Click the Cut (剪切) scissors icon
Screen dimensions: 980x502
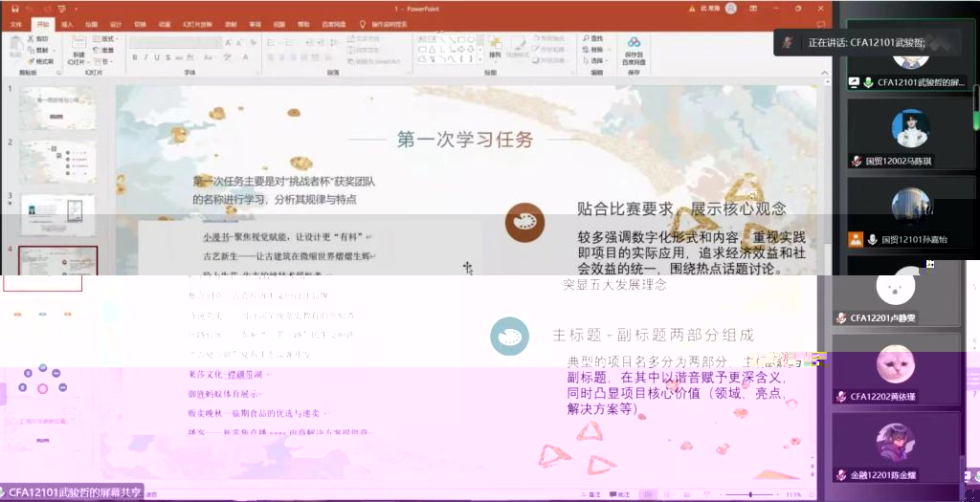pos(33,39)
